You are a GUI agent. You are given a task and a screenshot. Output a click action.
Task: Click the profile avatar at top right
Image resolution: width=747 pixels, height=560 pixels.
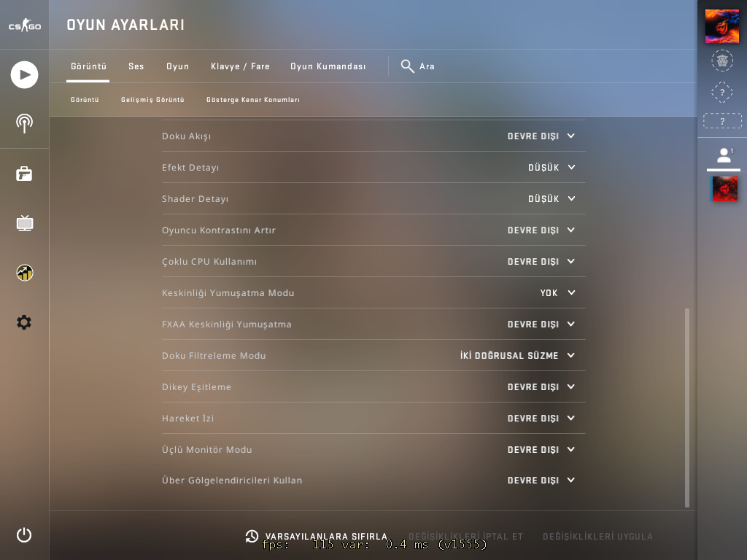coord(722,26)
